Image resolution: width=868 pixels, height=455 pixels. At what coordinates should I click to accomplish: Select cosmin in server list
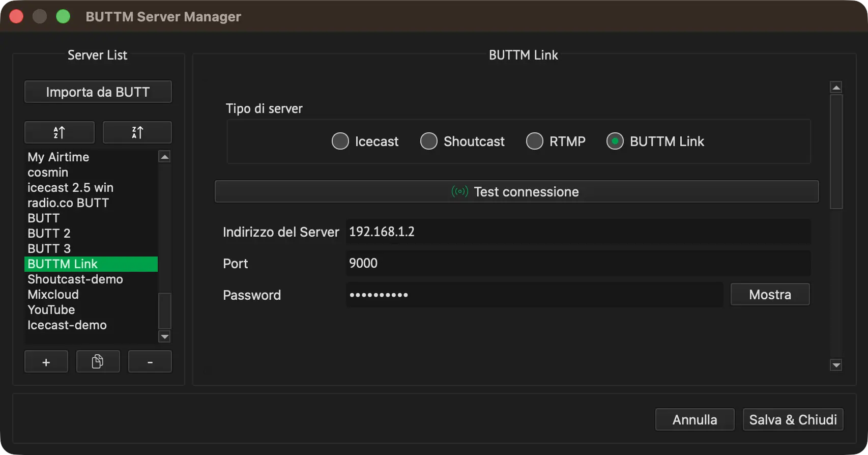[91, 173]
